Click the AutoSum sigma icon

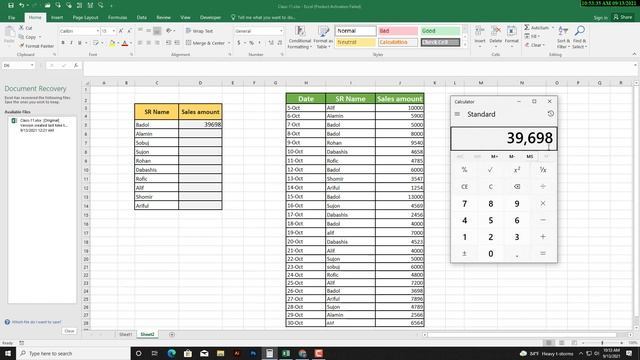(x=527, y=27)
